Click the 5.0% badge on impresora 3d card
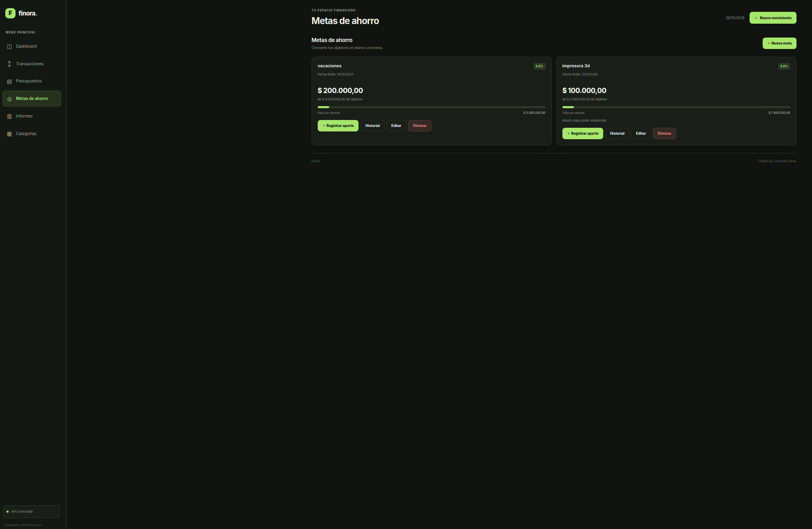Image resolution: width=812 pixels, height=529 pixels. (x=784, y=66)
